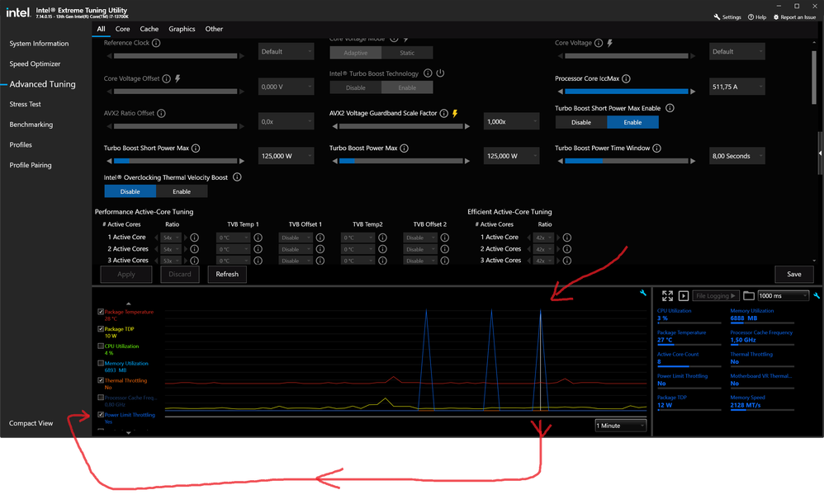824x504 pixels.
Task: Click the Apply button
Action: [x=126, y=274]
